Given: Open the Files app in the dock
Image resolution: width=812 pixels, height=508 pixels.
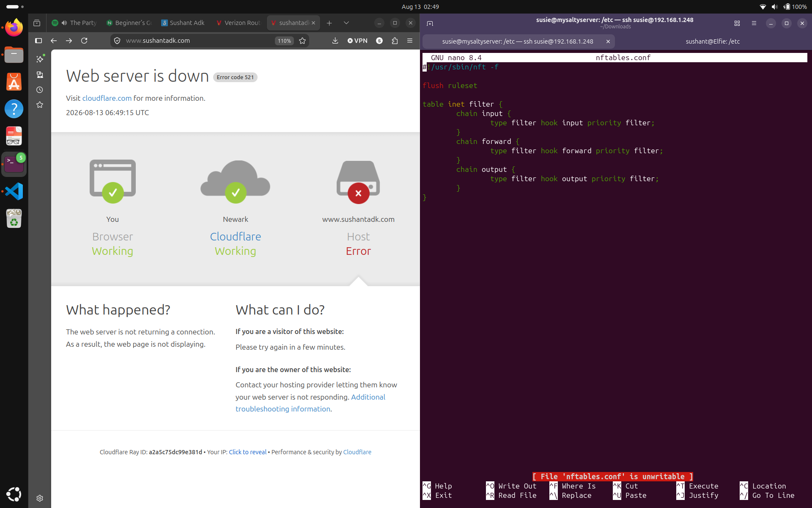Looking at the screenshot, I should click(x=14, y=55).
